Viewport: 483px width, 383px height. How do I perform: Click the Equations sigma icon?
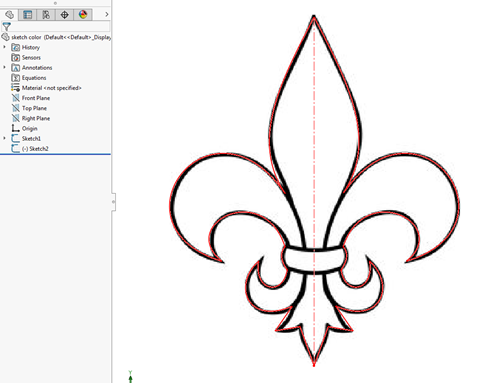tap(16, 78)
